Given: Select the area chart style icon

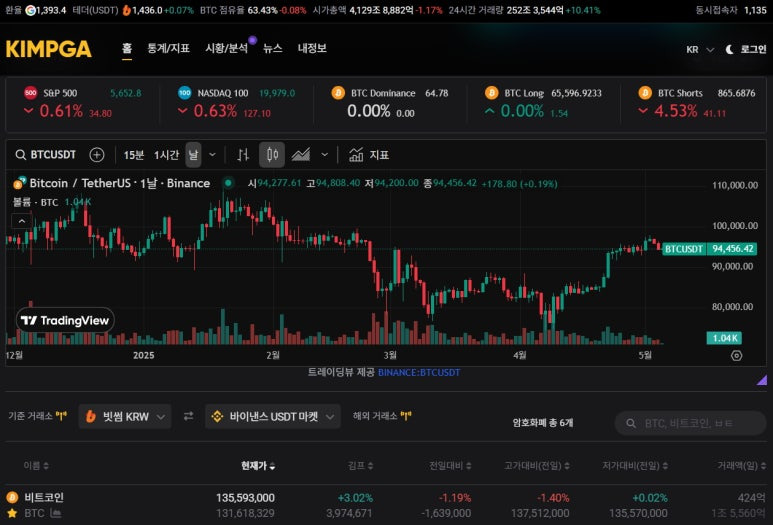Looking at the screenshot, I should coord(301,155).
